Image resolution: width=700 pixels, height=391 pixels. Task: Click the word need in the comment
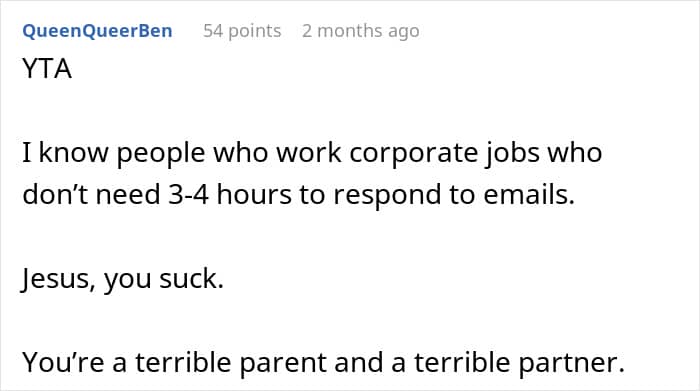click(x=128, y=195)
